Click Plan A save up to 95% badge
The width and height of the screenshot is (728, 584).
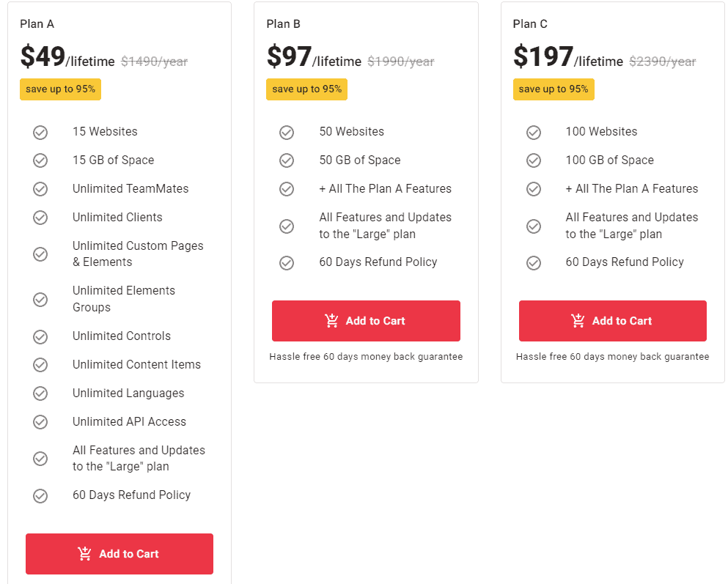coord(60,89)
